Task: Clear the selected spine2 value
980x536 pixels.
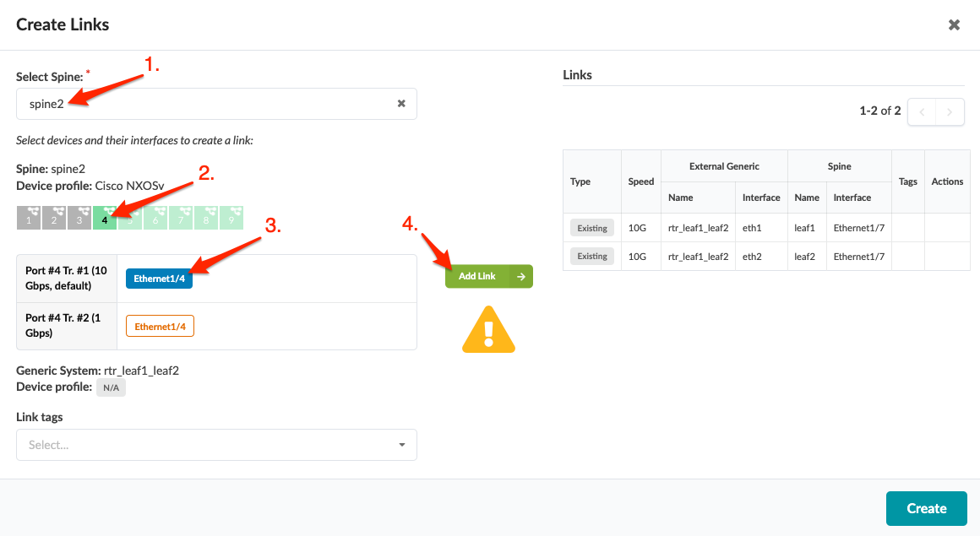Action: [x=401, y=104]
